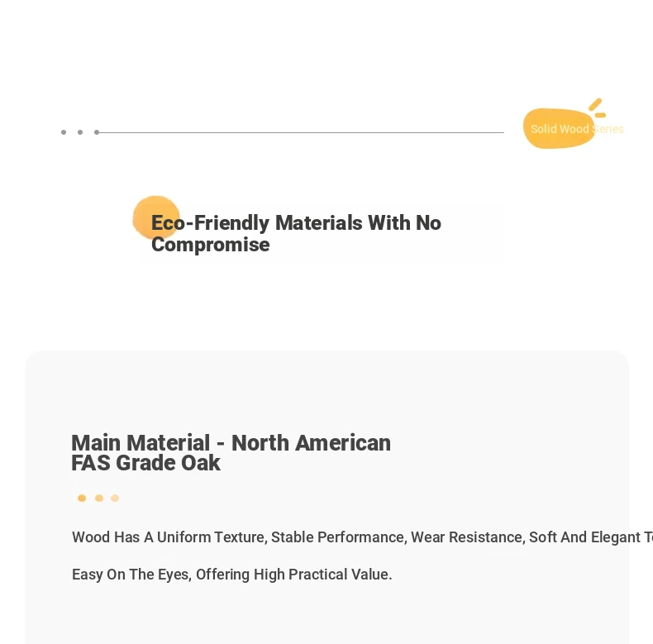Click the orange circle behind the word Eco

pyautogui.click(x=156, y=217)
